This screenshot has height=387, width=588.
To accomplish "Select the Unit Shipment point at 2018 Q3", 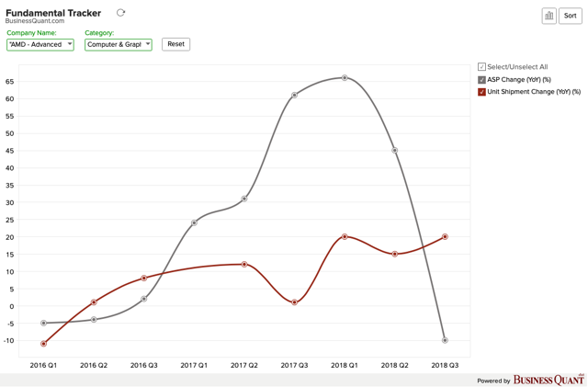I will point(445,236).
